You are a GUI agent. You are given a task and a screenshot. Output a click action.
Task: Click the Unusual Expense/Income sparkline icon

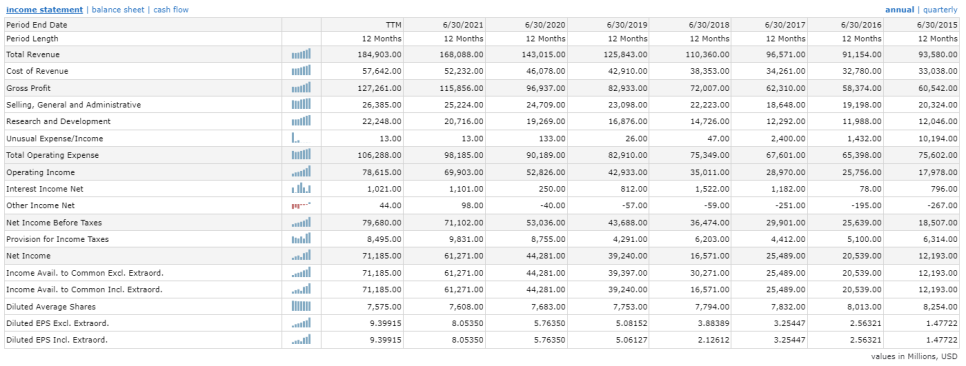301,138
